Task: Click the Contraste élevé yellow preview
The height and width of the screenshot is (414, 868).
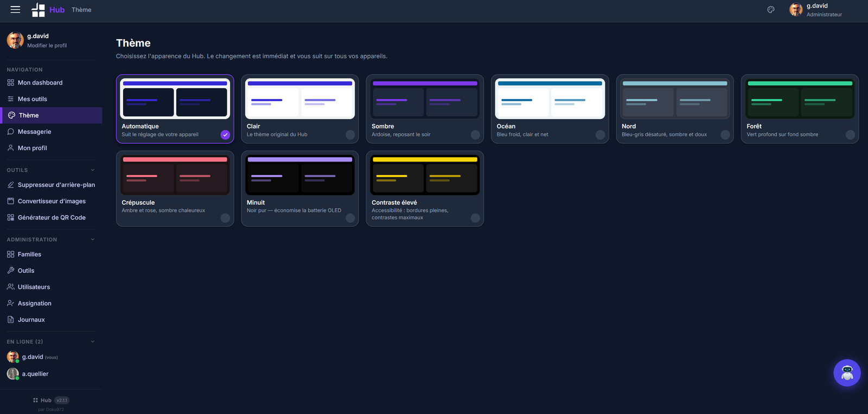Action: pyautogui.click(x=425, y=175)
